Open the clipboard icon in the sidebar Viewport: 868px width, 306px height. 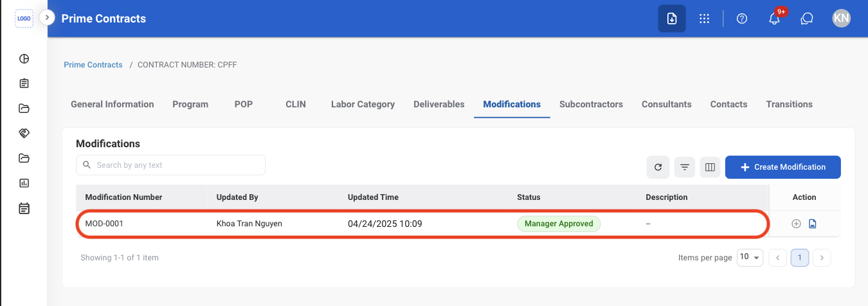(x=24, y=84)
